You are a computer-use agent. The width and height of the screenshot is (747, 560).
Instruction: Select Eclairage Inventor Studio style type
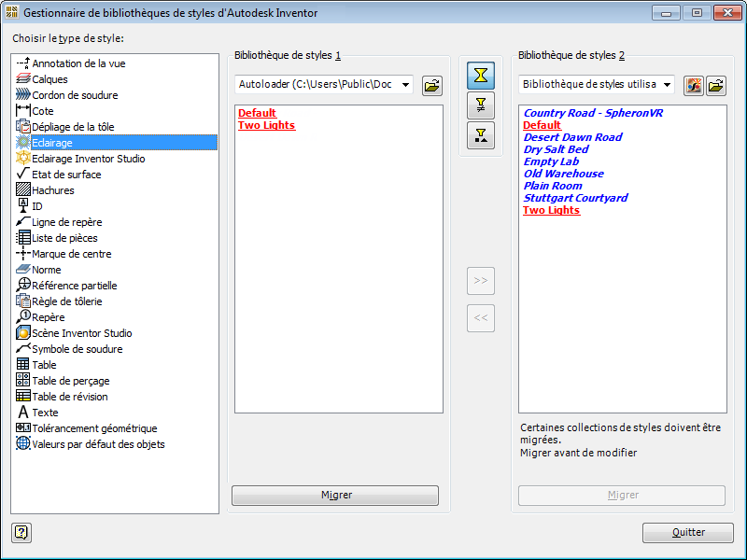(x=80, y=159)
